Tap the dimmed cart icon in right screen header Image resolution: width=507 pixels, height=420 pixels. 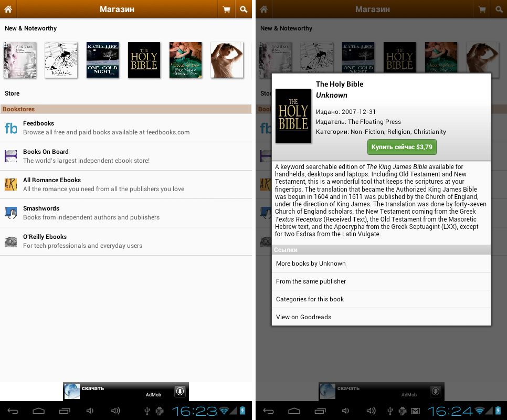(482, 9)
